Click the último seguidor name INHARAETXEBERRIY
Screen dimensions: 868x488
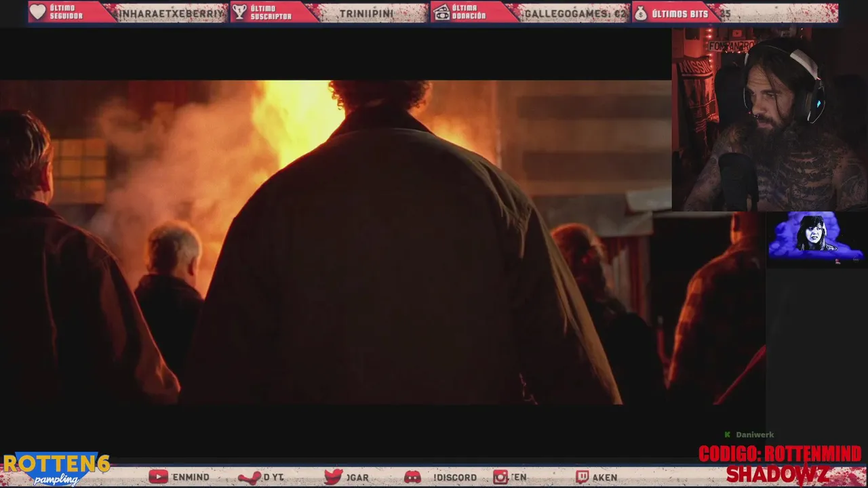170,13
